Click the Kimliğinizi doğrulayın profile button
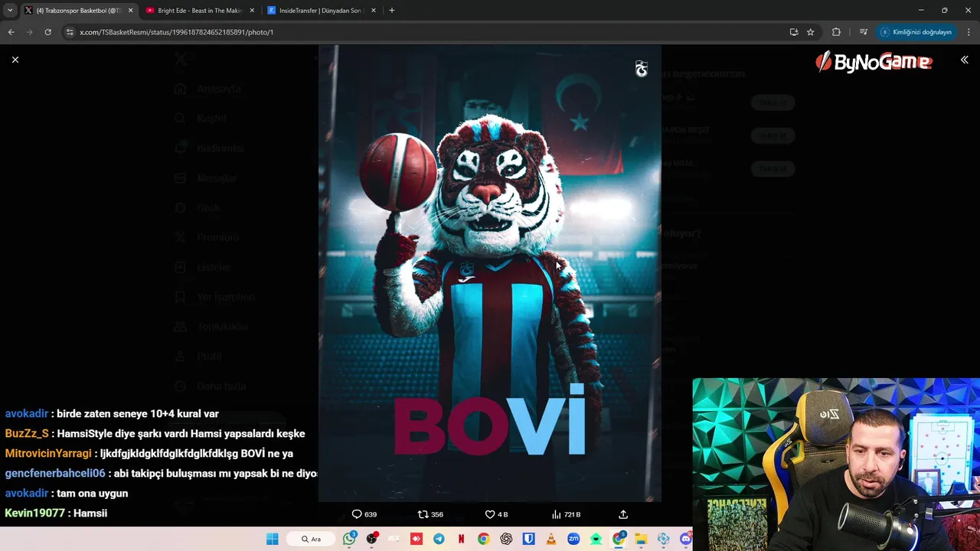 click(x=916, y=32)
